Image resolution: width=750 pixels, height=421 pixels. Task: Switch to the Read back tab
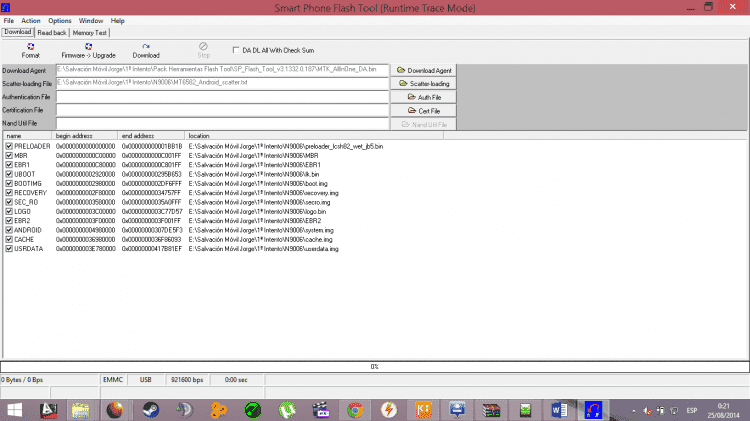click(52, 33)
